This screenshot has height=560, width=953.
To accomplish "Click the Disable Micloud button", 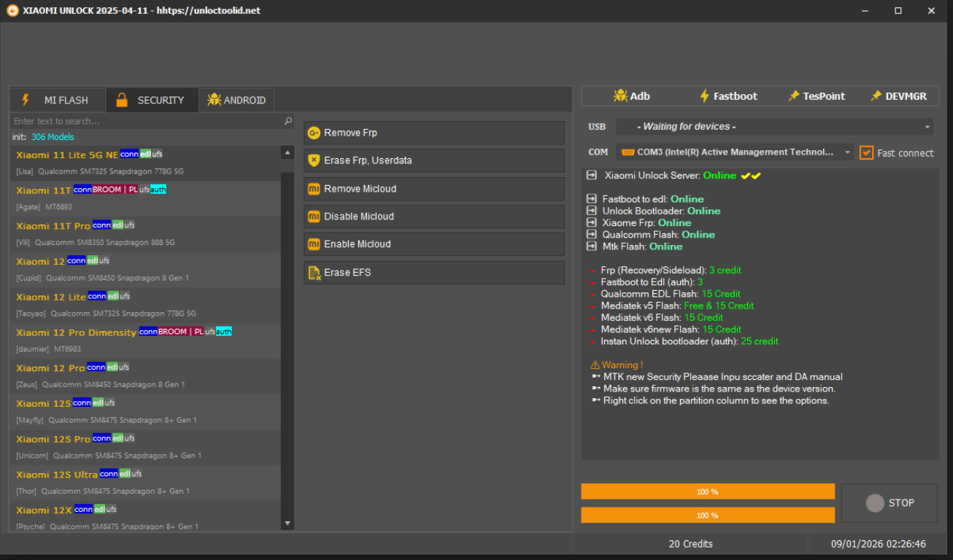I will (x=434, y=217).
